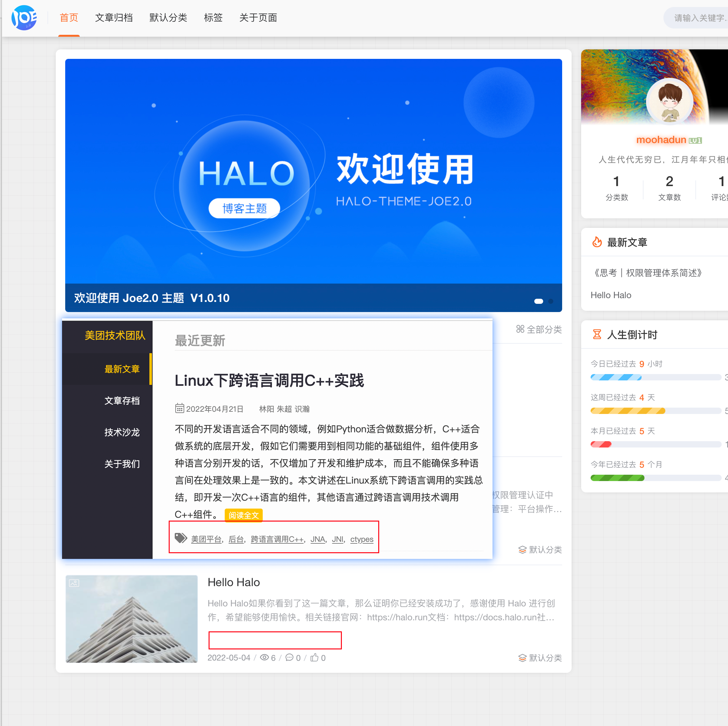Click the 今日已经过去 progress bar
Image resolution: width=728 pixels, height=726 pixels.
[x=656, y=377]
